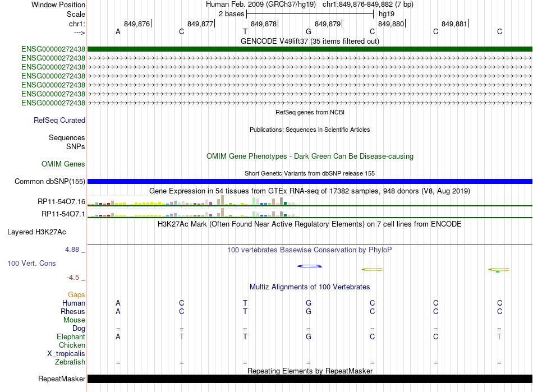Click the RefSeq Curated track label

[59, 120]
